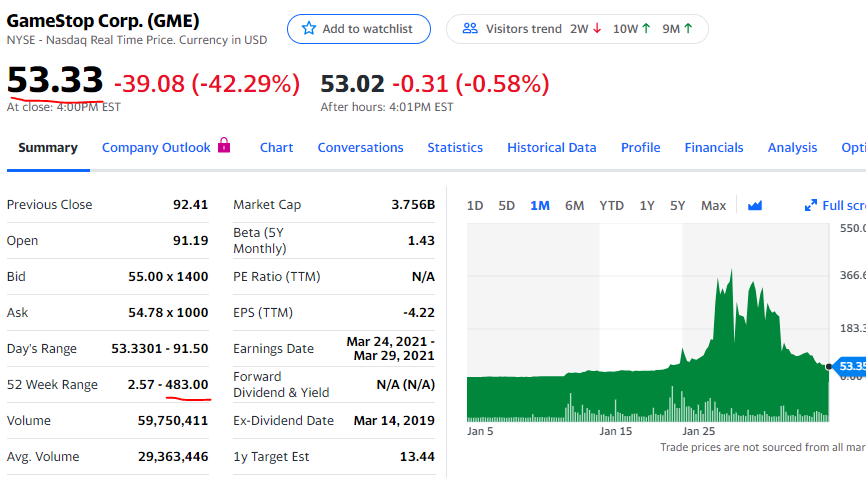Select the 1M chart range
Image resolution: width=866 pixels, height=478 pixels.
(540, 206)
